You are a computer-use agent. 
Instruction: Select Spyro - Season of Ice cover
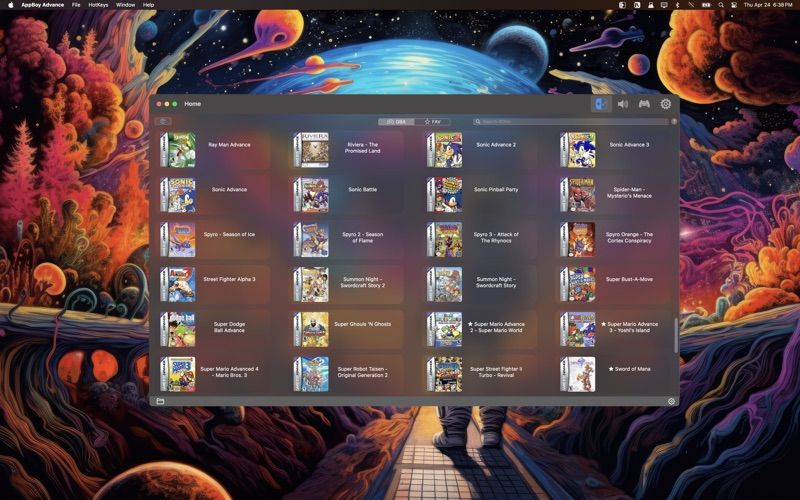[x=178, y=240]
